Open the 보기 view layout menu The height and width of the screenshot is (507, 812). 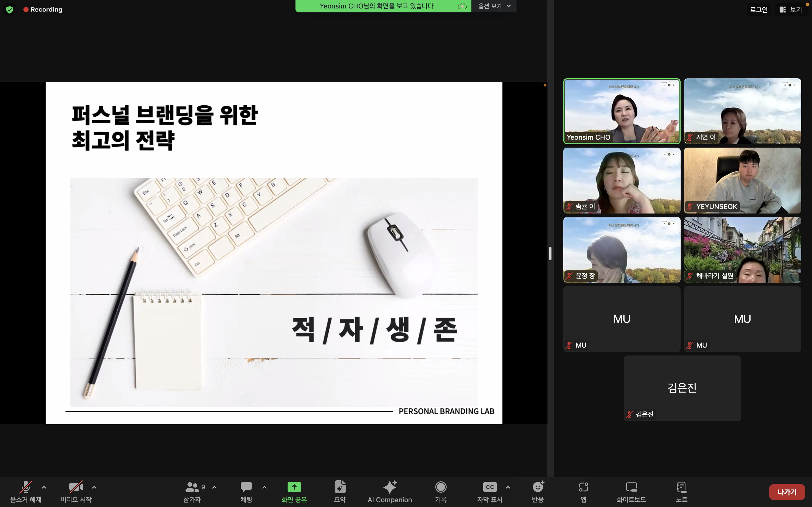pyautogui.click(x=791, y=9)
